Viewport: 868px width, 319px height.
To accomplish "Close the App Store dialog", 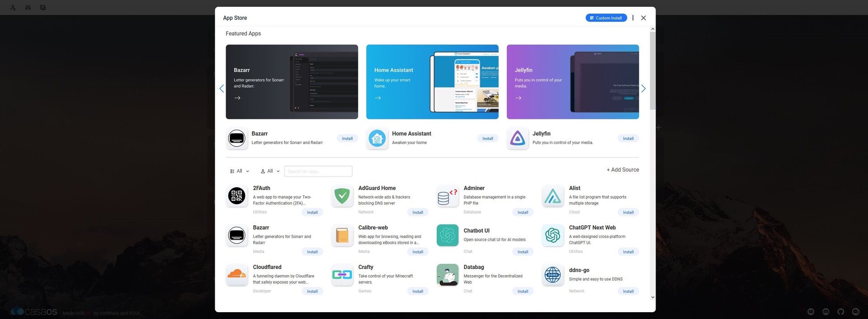I will (x=643, y=18).
